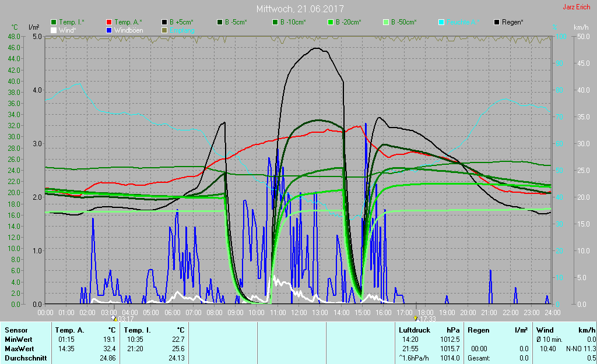The image size is (597, 364).
Task: Click the chart title 'Mittwoch, 21.06.2017'
Action: (x=300, y=9)
